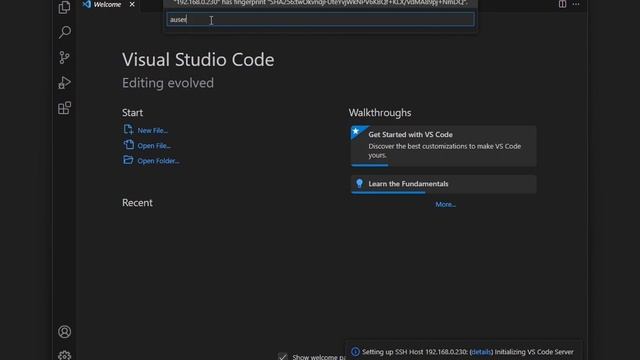
Task: Open the Search view in activity bar
Action: tap(64, 32)
